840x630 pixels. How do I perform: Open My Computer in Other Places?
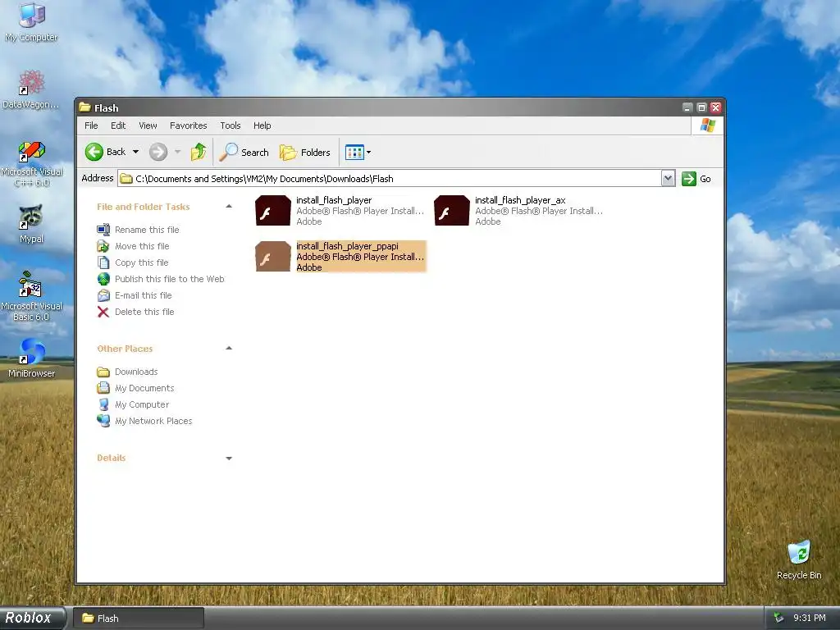(x=141, y=404)
